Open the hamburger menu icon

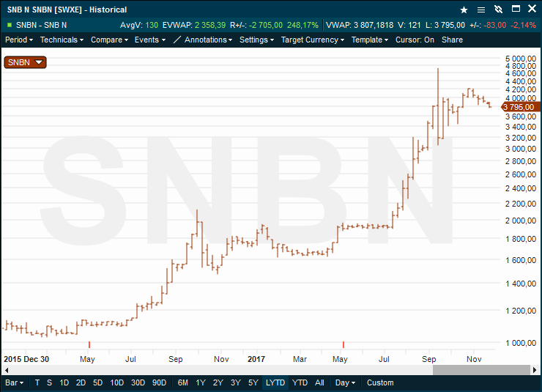(x=480, y=10)
